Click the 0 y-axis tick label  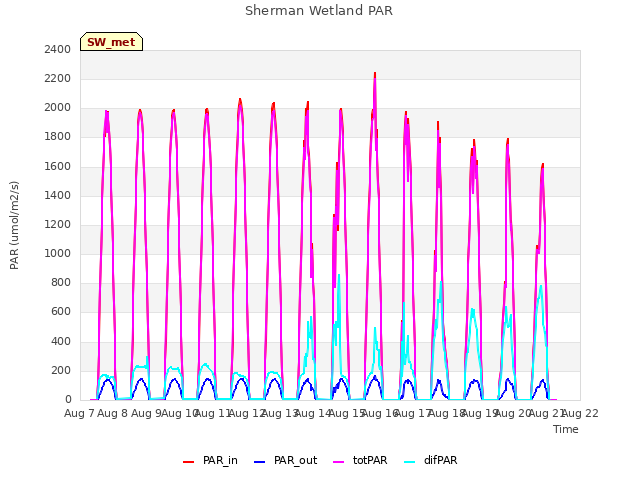[68, 400]
